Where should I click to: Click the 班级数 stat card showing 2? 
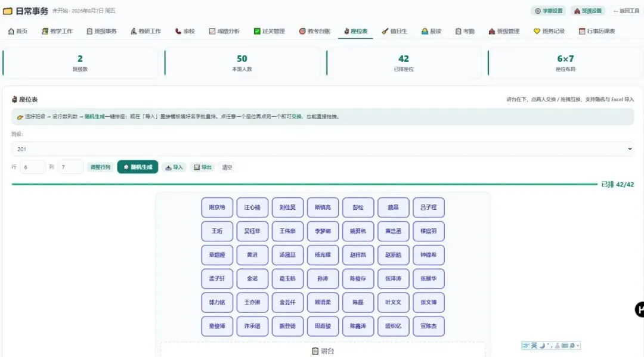point(80,63)
